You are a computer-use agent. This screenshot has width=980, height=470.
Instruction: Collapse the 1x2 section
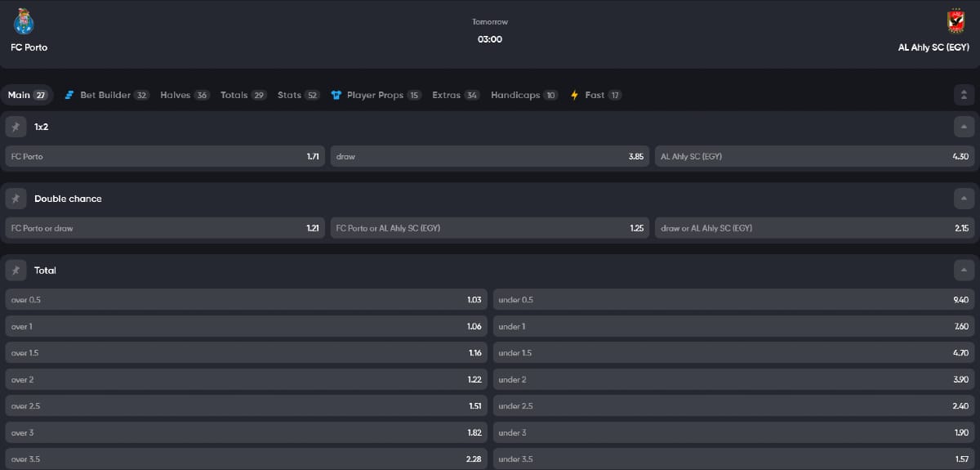tap(964, 127)
